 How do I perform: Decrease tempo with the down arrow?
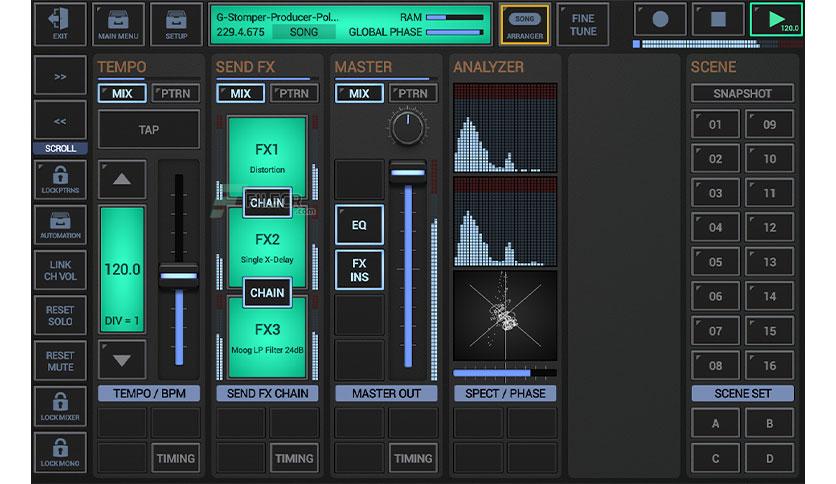point(122,360)
